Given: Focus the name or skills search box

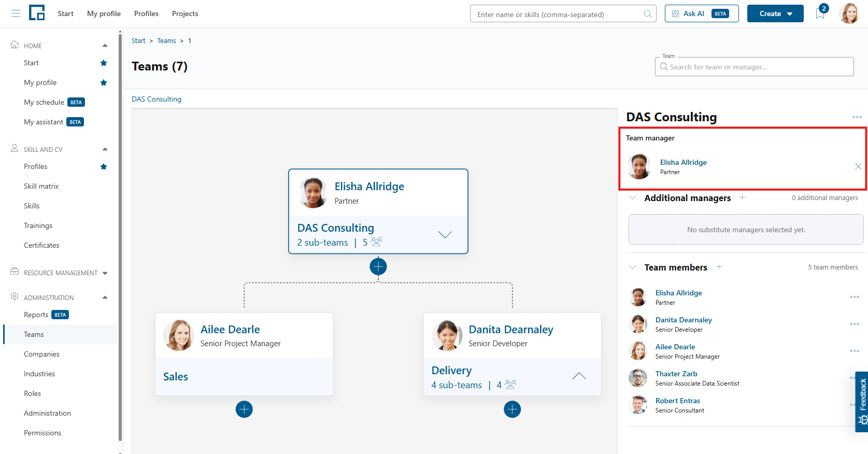Looking at the screenshot, I should tap(563, 14).
